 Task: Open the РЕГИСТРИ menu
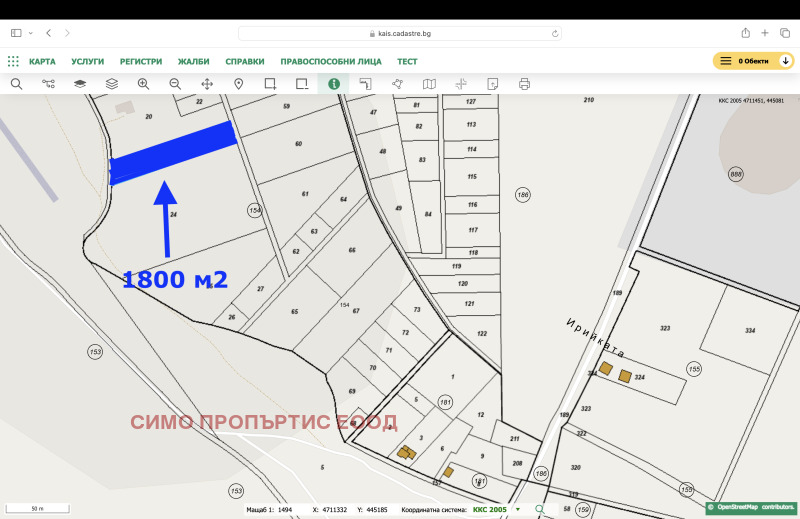(141, 61)
